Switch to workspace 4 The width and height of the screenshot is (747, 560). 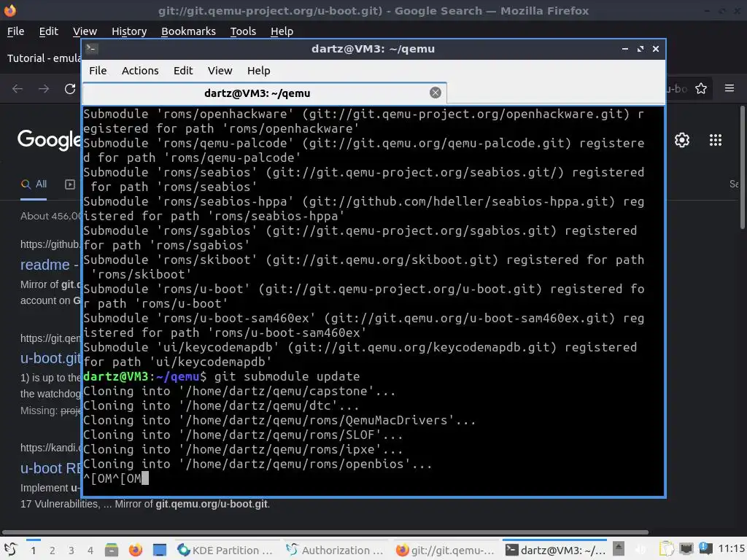pos(90,551)
